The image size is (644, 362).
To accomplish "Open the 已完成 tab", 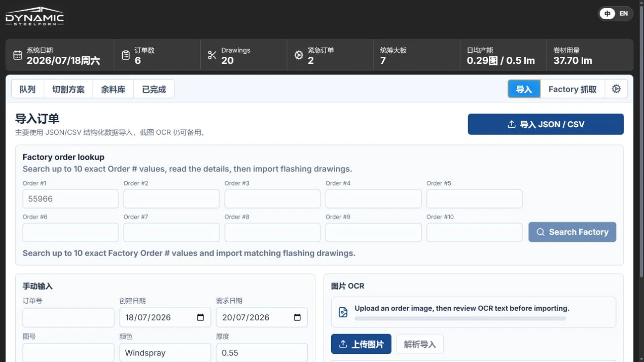I will tap(154, 89).
